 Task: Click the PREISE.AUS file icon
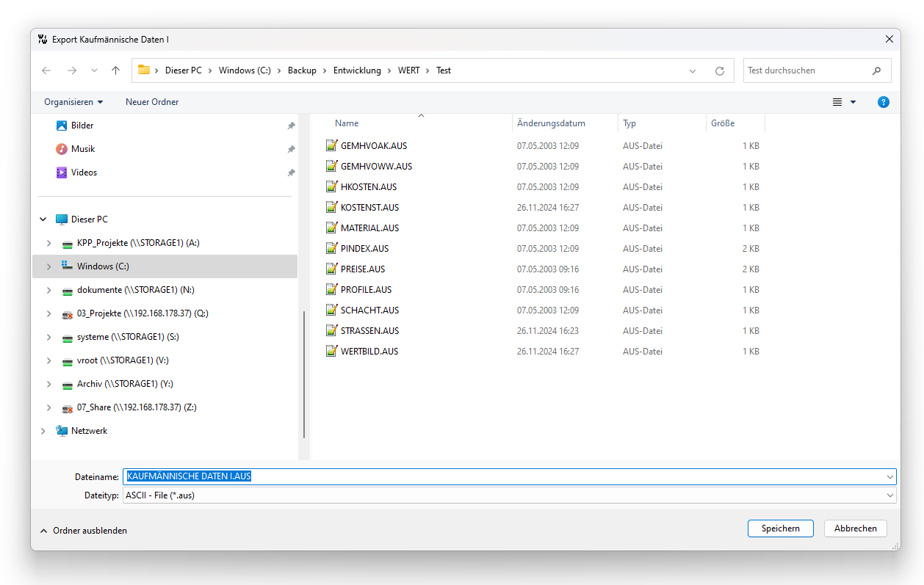[x=332, y=269]
